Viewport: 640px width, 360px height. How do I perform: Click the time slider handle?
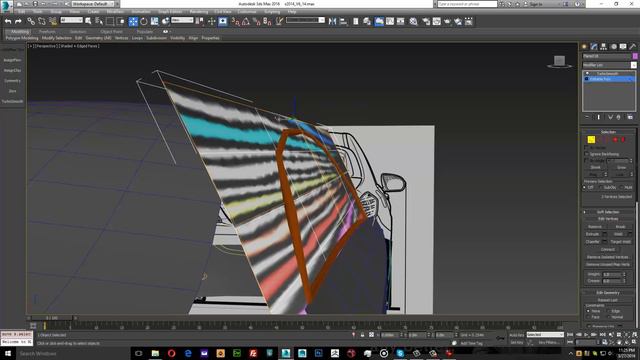coord(52,318)
